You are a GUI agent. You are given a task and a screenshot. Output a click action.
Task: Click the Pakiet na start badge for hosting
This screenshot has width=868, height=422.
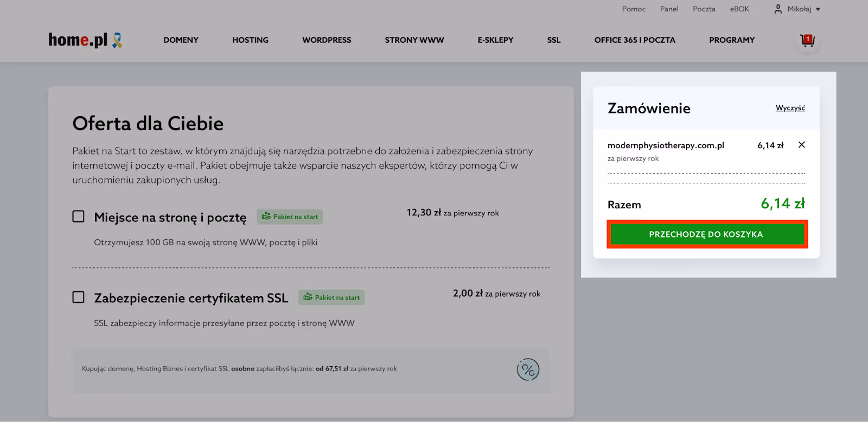290,217
